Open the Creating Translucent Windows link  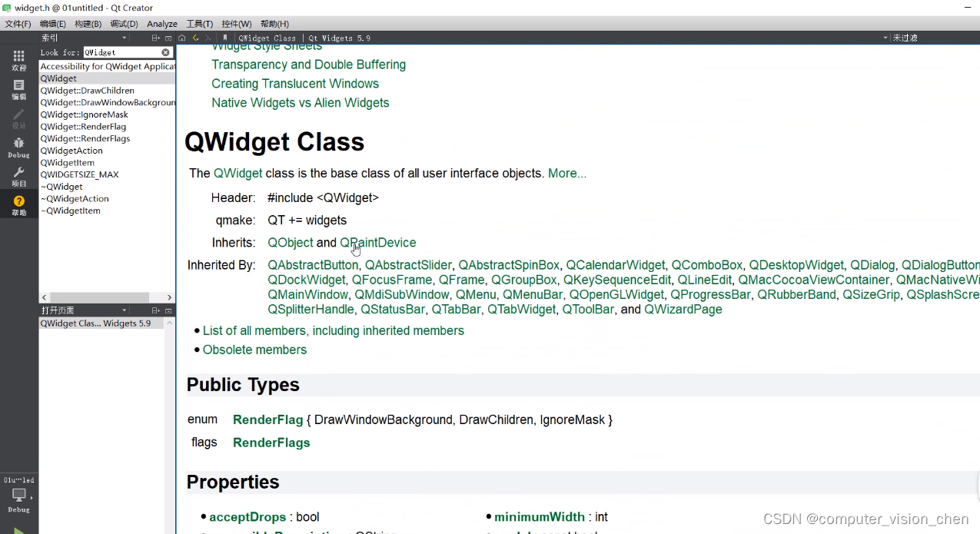click(x=295, y=84)
